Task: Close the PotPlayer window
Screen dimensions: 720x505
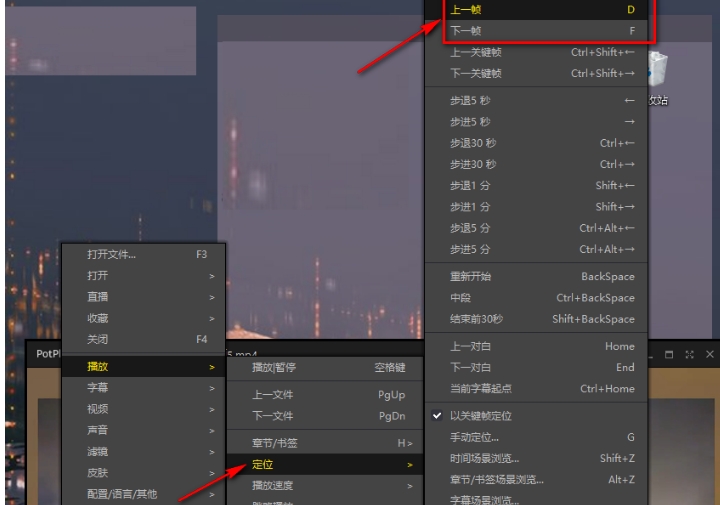Action: coord(709,354)
